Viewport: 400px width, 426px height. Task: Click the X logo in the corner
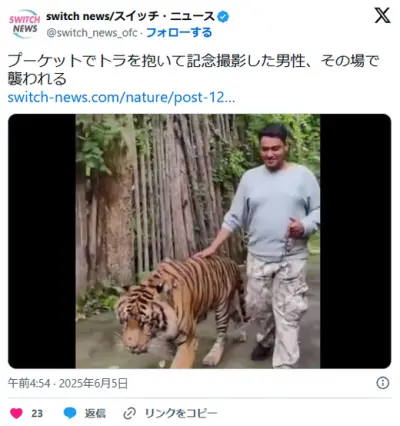[x=382, y=16]
